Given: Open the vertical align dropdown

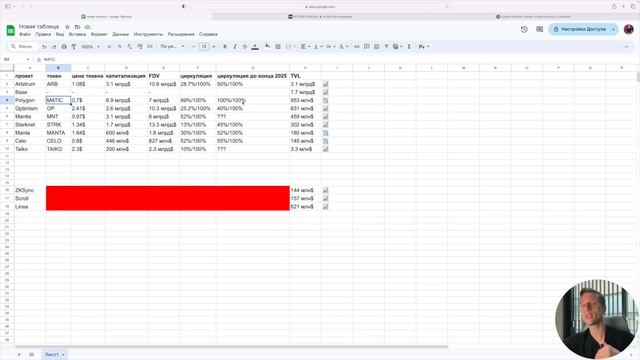Looking at the screenshot, I should pos(318,47).
